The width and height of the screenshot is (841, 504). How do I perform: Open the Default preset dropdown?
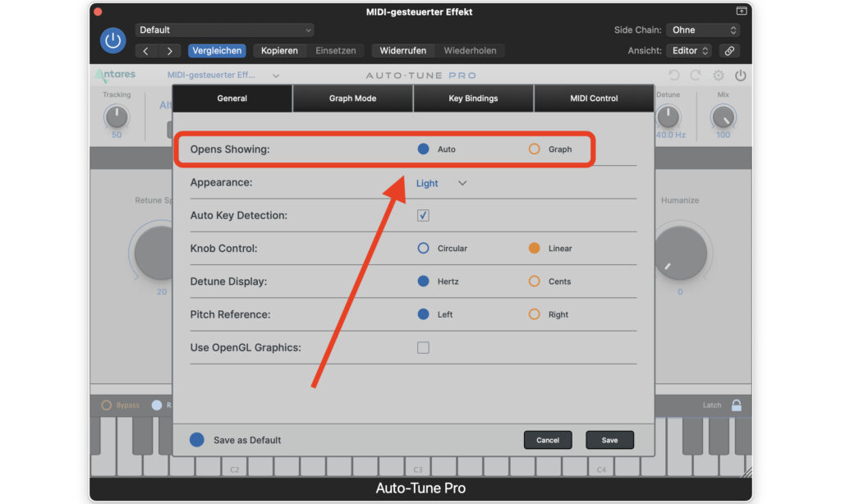224,30
